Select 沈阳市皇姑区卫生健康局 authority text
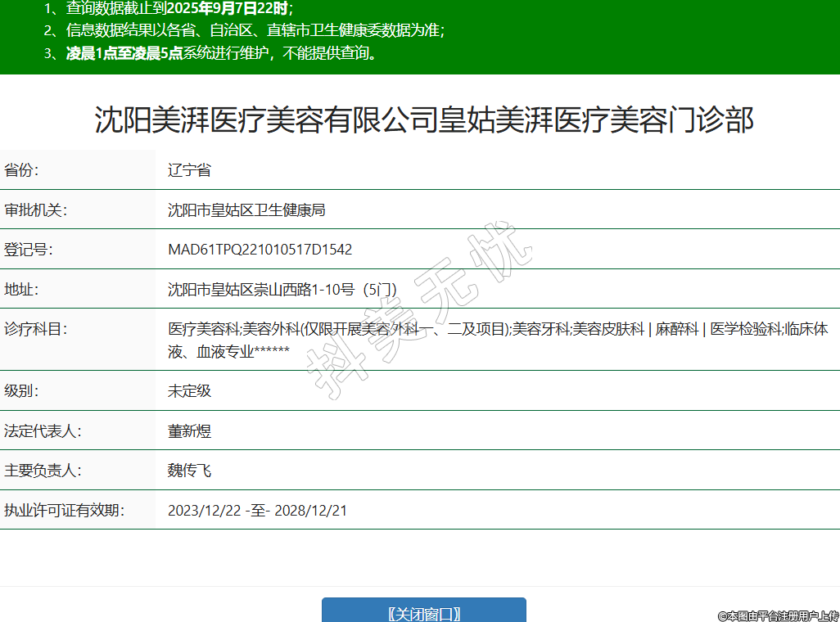 [246, 210]
